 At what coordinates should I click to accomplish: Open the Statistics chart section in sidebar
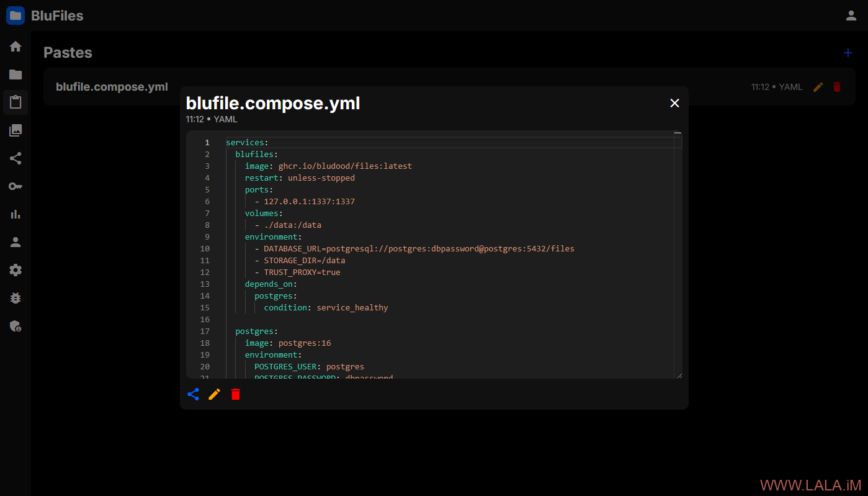pos(16,214)
